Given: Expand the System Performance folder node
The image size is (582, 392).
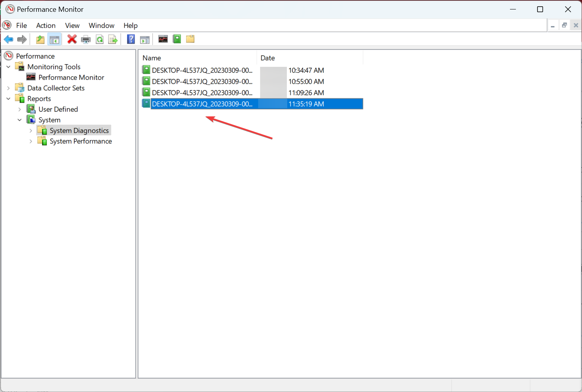Looking at the screenshot, I should [31, 141].
